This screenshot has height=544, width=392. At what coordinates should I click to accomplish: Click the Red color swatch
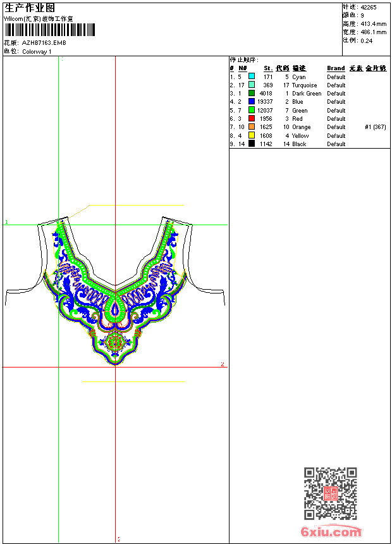tap(252, 118)
